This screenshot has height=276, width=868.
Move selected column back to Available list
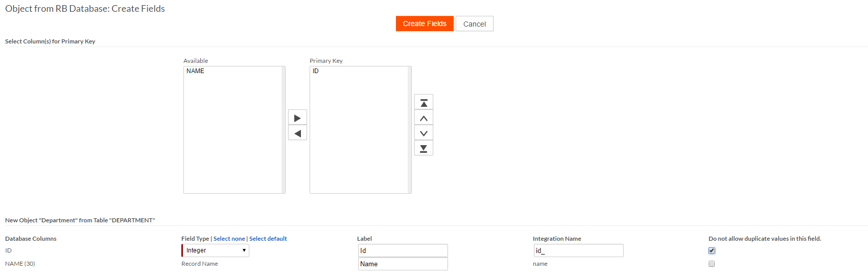(297, 133)
